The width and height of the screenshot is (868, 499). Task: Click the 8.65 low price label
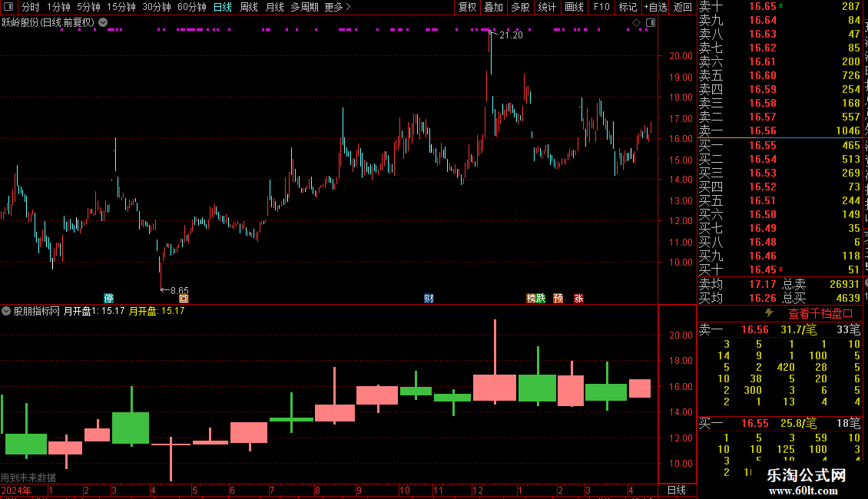coord(179,290)
